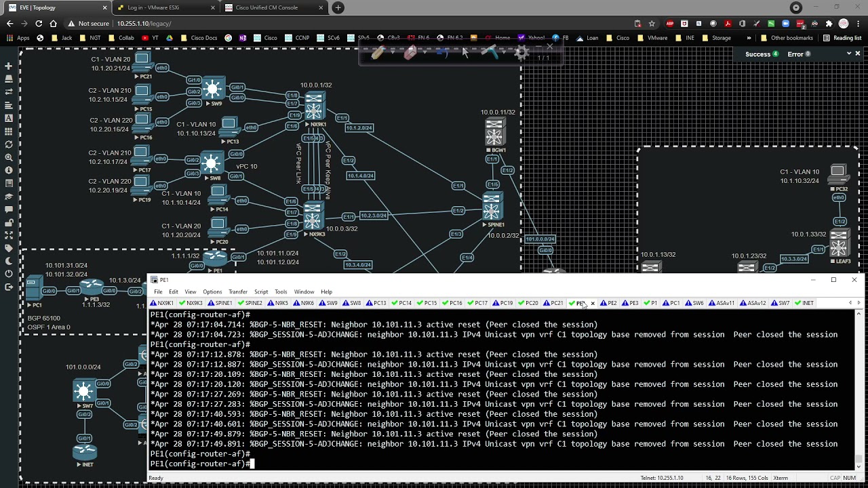Select the INET cloud node

[85, 452]
